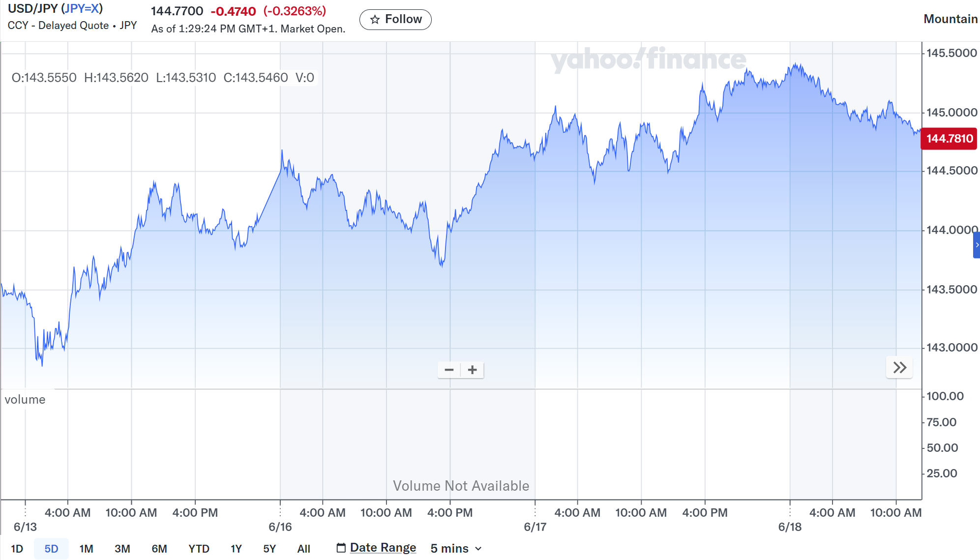Image resolution: width=980 pixels, height=560 pixels.
Task: Select the 5D time range
Action: point(51,549)
